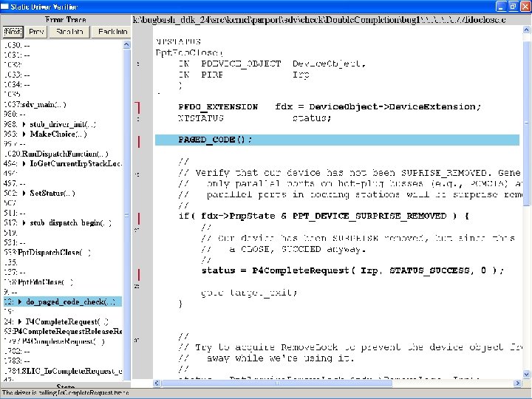
Task: Click the IN PIRP Irp parameter line
Action: pos(244,75)
